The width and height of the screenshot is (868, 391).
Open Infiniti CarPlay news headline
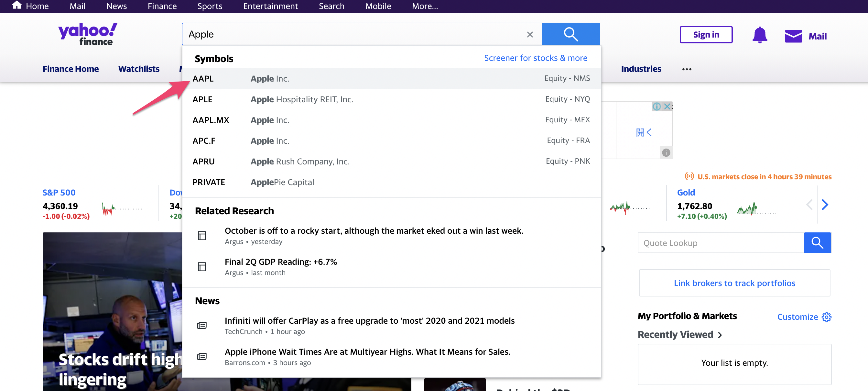click(x=370, y=320)
